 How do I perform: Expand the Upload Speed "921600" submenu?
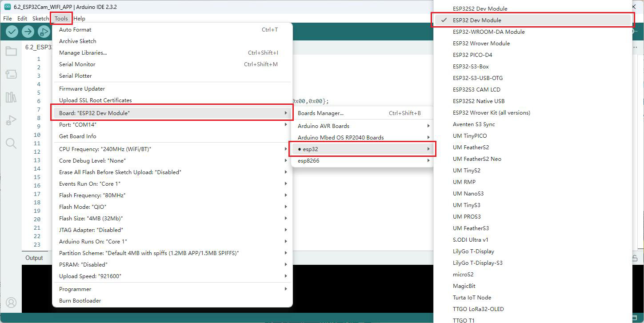pyautogui.click(x=172, y=276)
